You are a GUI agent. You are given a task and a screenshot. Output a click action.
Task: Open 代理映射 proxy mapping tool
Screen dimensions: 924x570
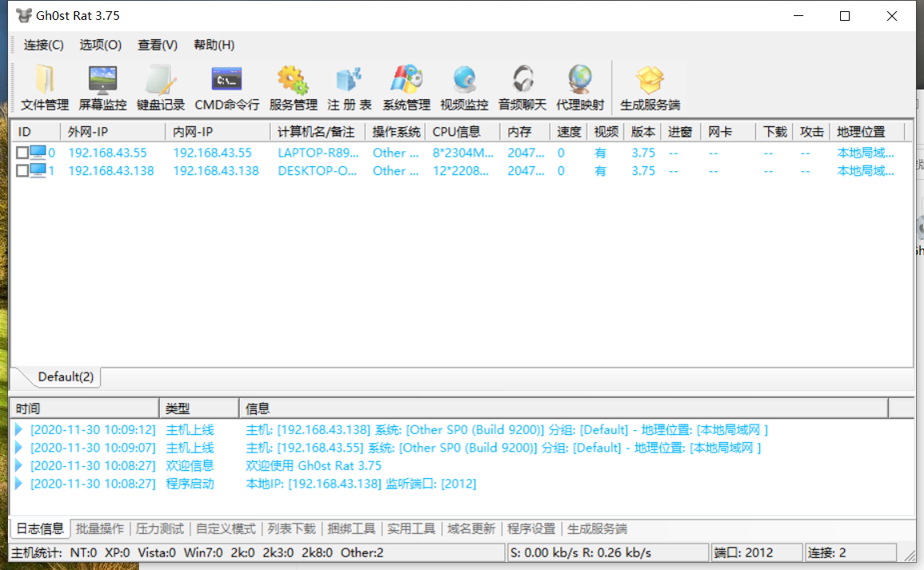point(579,88)
